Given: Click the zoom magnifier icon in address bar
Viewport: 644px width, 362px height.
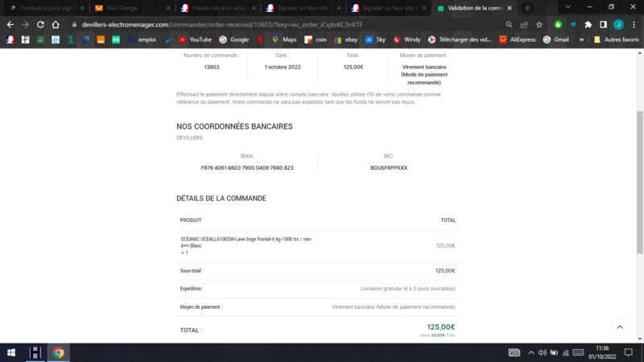Looking at the screenshot, I should [x=509, y=25].
